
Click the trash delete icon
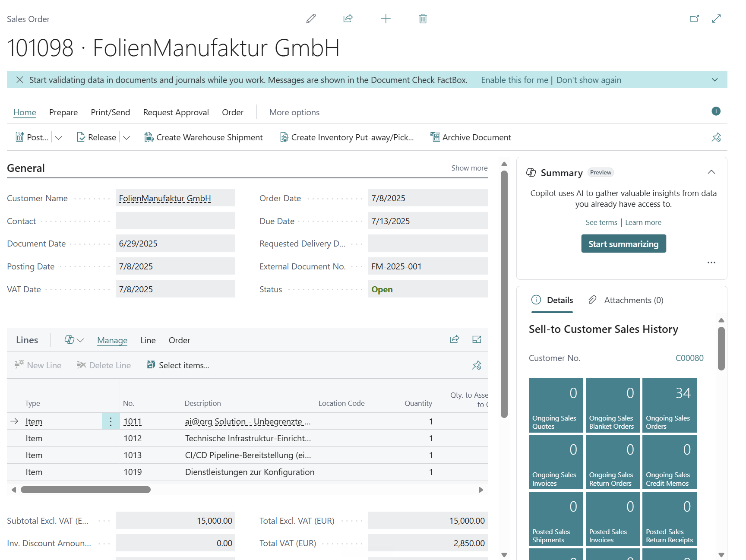point(423,19)
